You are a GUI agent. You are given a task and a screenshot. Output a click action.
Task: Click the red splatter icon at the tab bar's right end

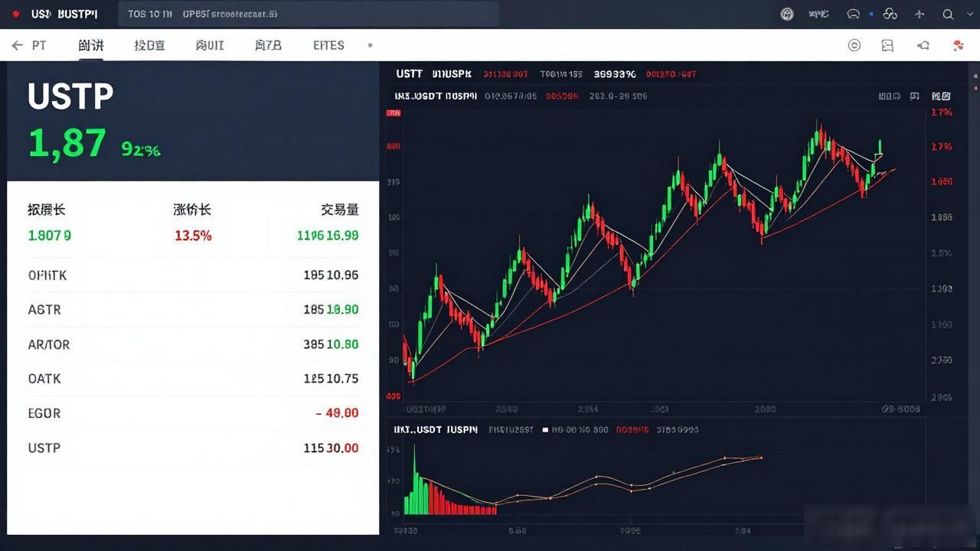[958, 46]
